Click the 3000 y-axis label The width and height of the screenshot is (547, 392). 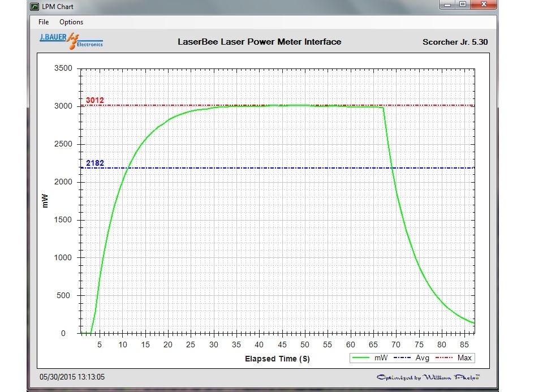(63, 106)
